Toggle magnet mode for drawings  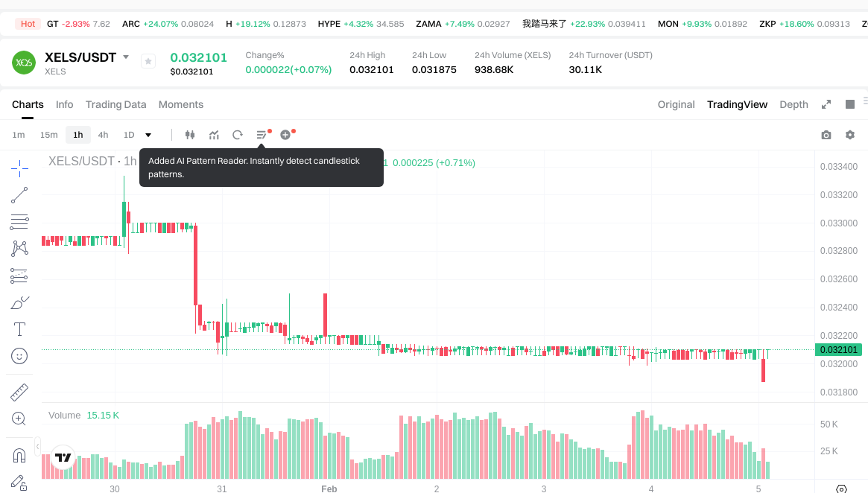pyautogui.click(x=19, y=455)
